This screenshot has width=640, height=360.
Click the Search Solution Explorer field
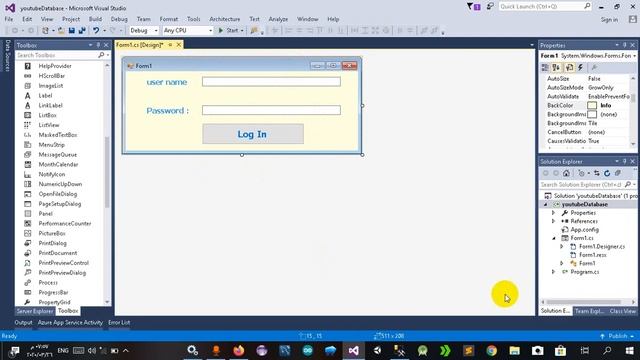582,184
